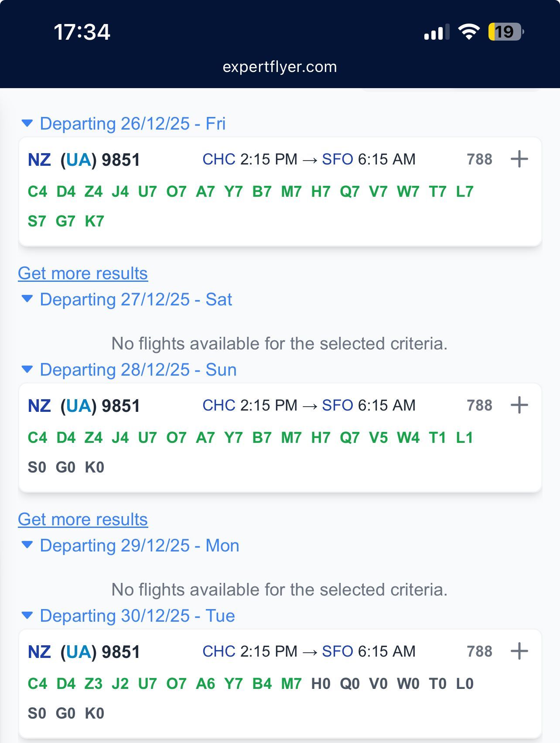Tap the Wi-Fi icon in status bar
Image resolution: width=560 pixels, height=743 pixels.
(468, 32)
